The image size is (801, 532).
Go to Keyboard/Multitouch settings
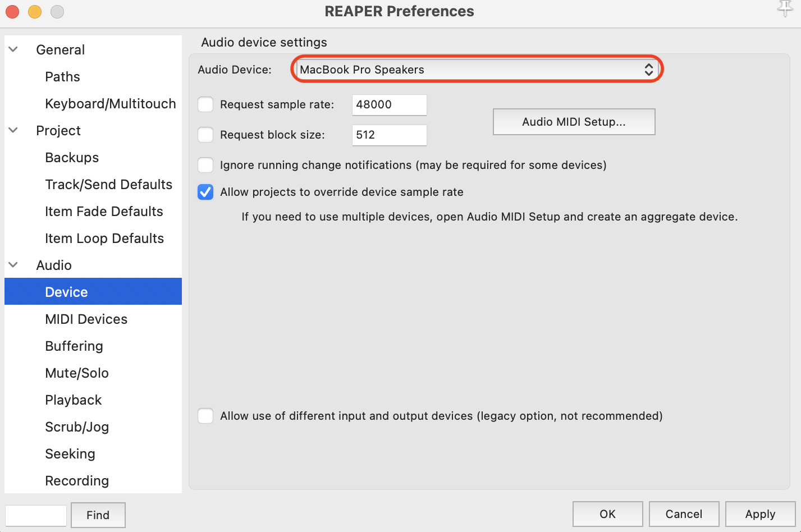coord(111,103)
